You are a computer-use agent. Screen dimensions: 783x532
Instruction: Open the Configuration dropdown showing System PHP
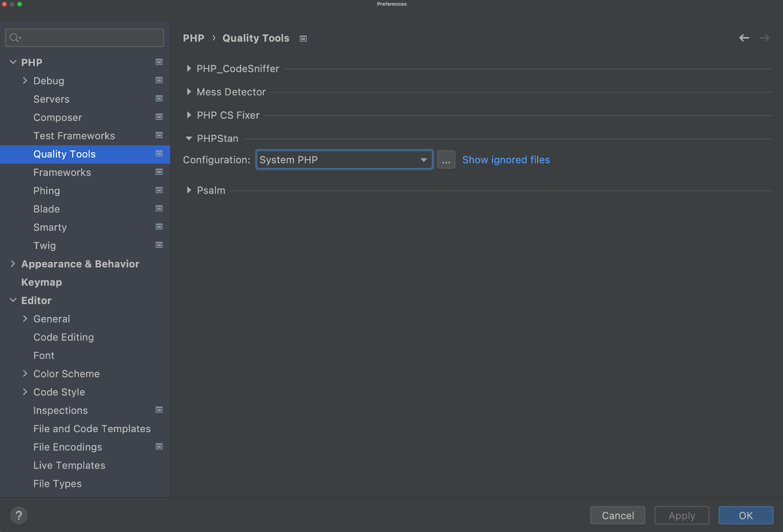(344, 160)
